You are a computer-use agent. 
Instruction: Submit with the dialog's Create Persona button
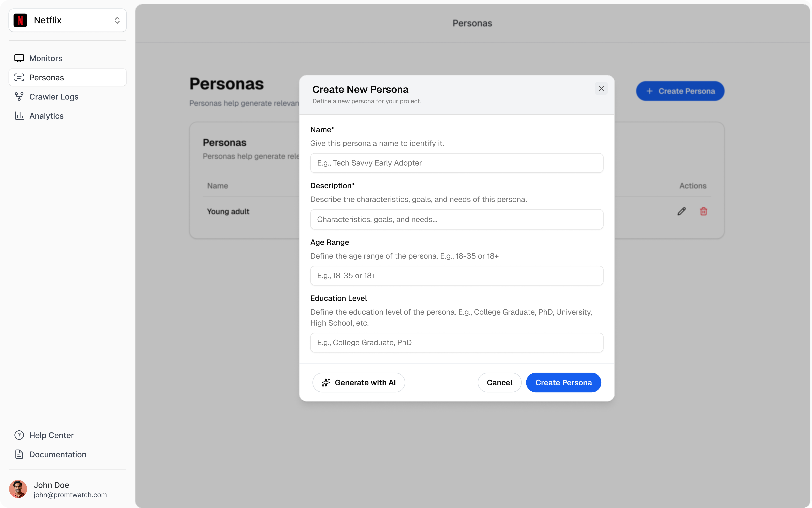[563, 382]
